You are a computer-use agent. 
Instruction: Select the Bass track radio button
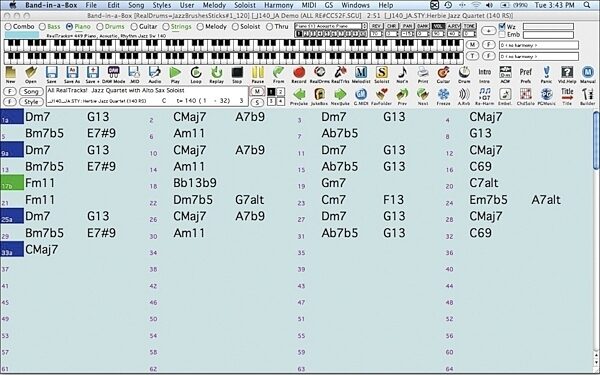(x=42, y=27)
